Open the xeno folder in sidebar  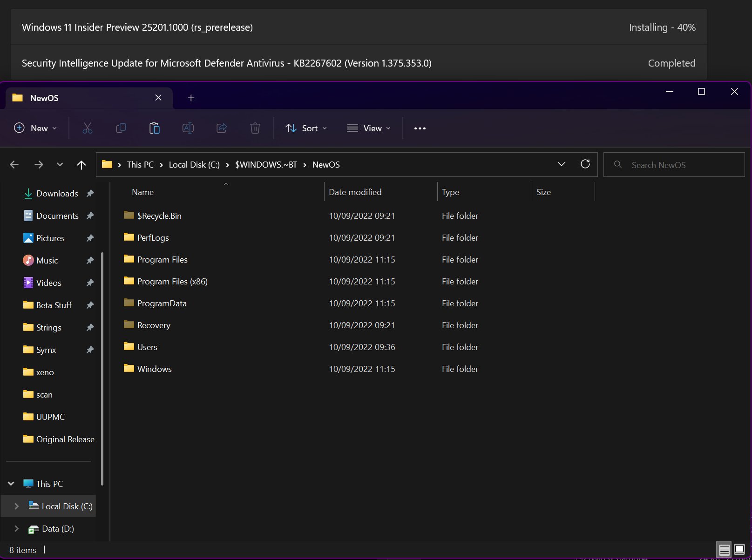pyautogui.click(x=39, y=372)
